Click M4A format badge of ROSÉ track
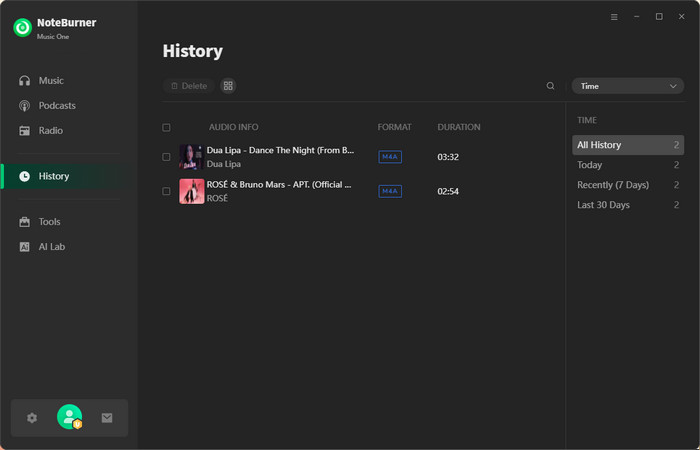 [x=390, y=192]
